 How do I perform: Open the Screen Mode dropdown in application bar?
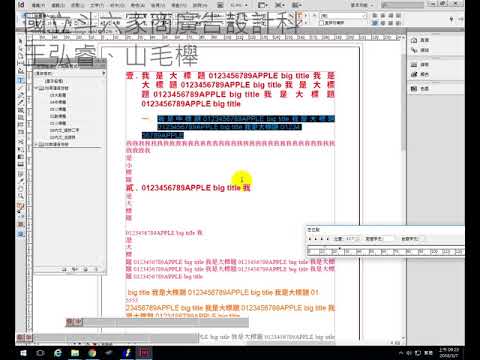(x=279, y=5)
